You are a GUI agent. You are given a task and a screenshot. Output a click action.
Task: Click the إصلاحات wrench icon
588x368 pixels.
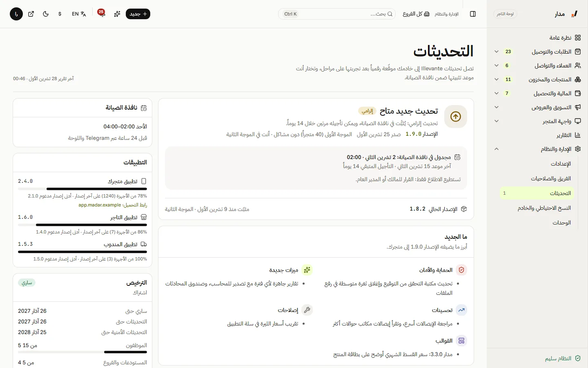click(x=307, y=310)
